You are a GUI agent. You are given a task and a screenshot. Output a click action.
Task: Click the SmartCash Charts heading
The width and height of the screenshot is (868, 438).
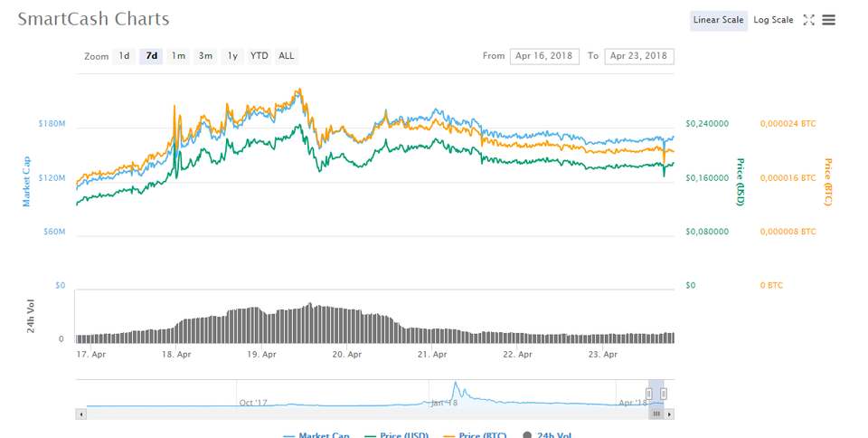[93, 19]
